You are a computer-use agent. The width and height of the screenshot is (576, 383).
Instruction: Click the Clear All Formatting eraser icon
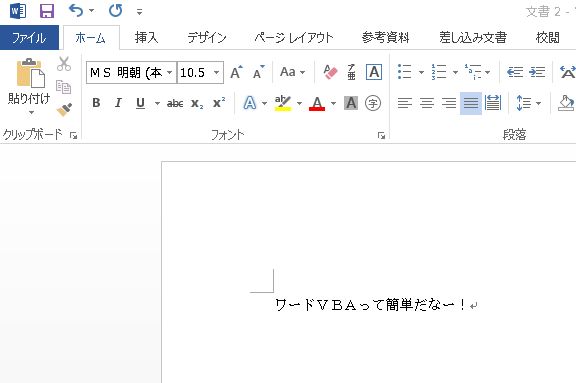pyautogui.click(x=330, y=72)
